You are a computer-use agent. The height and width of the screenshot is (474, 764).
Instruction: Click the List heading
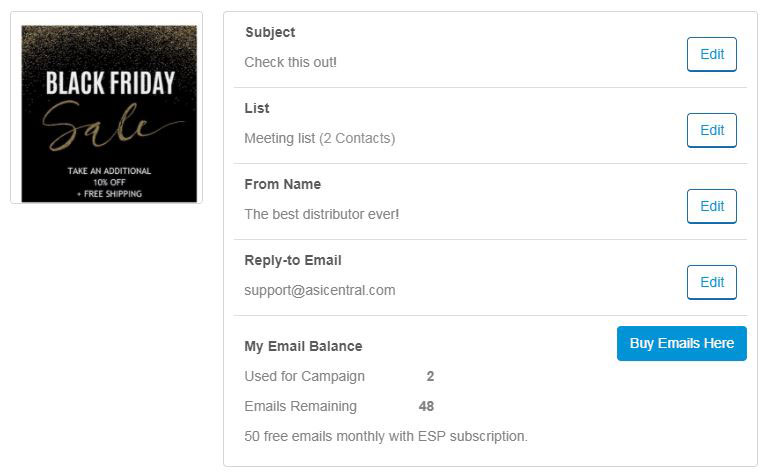pyautogui.click(x=257, y=108)
